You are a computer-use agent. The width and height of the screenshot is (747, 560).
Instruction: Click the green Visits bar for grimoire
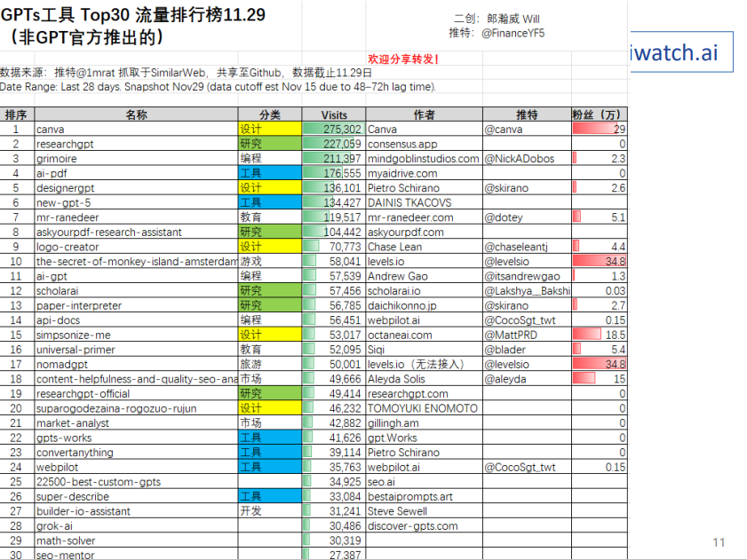pos(324,158)
